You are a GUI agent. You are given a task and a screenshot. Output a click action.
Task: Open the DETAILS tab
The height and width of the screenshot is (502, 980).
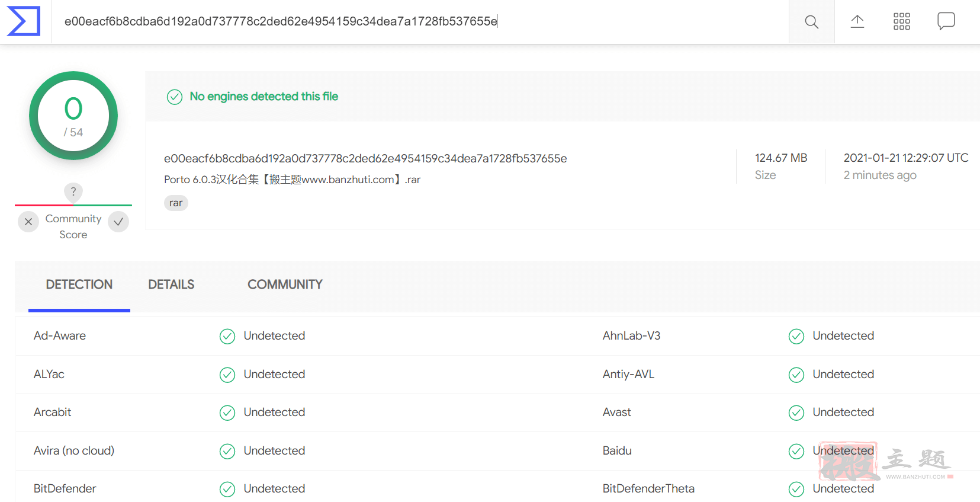171,285
